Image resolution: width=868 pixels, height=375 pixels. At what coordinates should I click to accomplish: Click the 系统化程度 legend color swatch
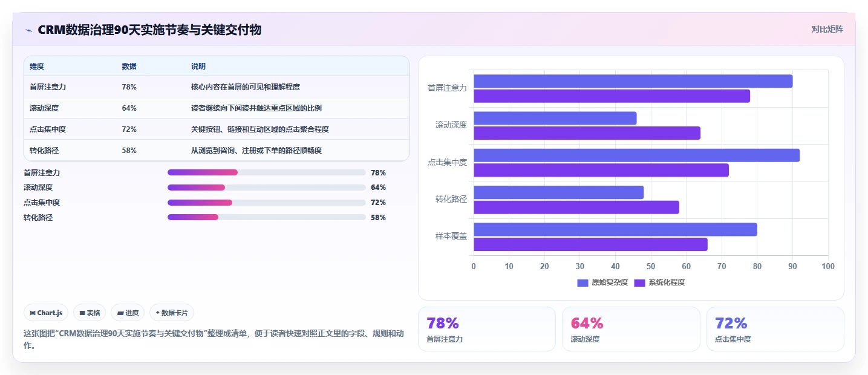639,282
